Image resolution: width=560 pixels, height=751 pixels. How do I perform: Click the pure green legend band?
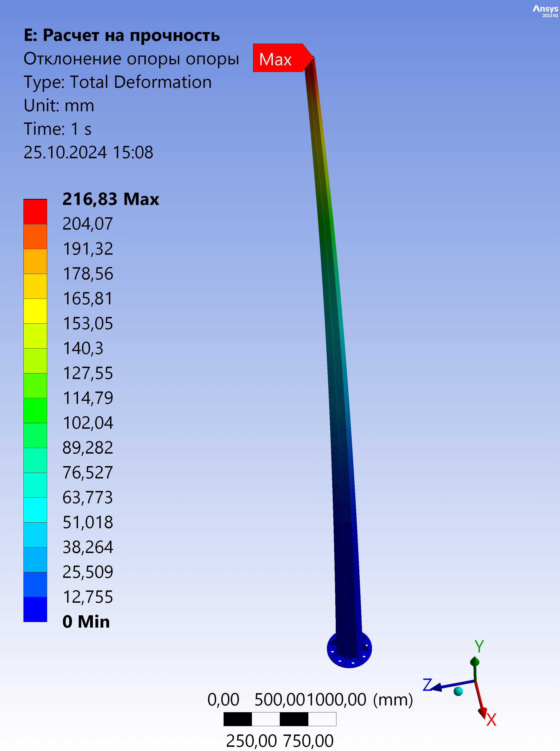click(35, 410)
